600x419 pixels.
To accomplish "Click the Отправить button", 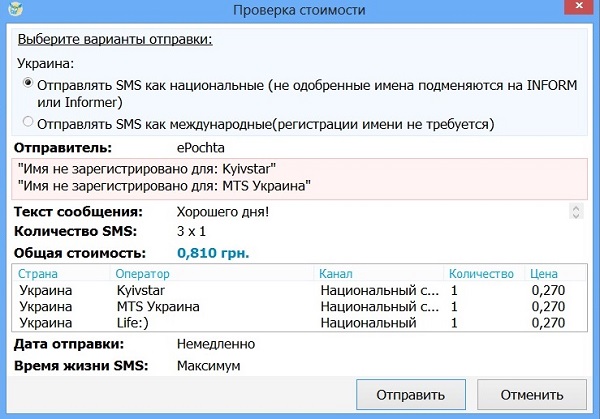I will [x=411, y=395].
